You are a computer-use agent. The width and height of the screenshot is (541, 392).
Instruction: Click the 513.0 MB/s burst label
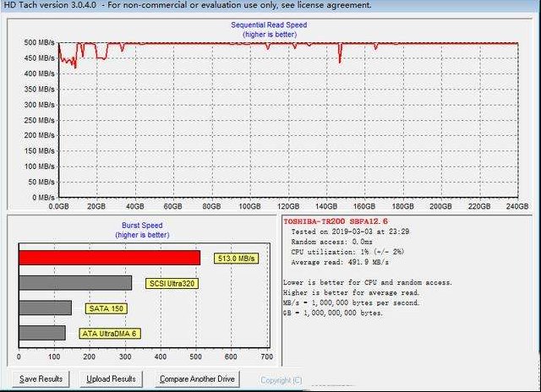237,259
